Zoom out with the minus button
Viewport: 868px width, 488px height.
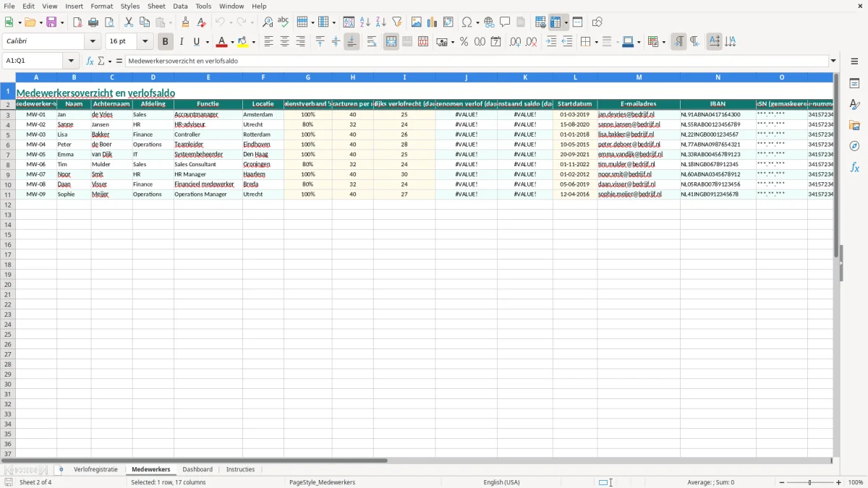click(x=782, y=482)
